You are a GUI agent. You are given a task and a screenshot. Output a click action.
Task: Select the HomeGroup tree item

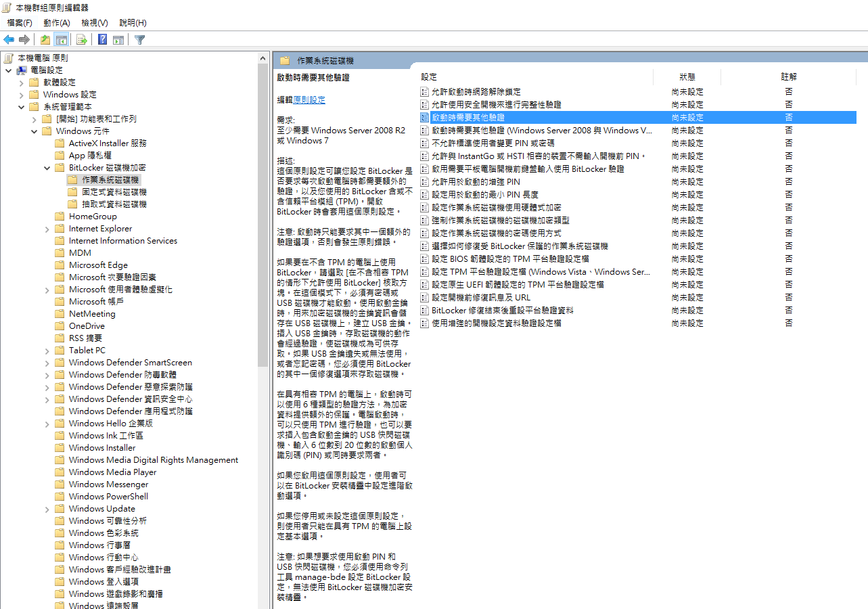[93, 217]
